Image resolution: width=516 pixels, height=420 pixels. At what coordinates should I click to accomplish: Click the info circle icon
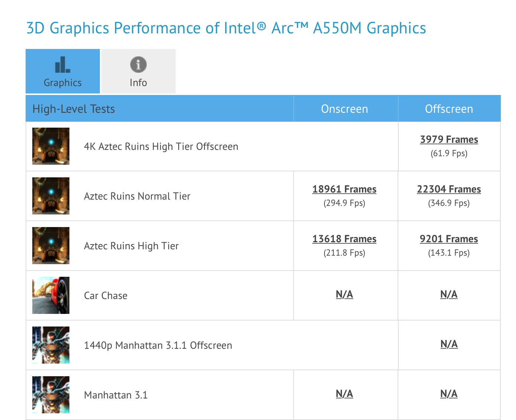pyautogui.click(x=138, y=65)
